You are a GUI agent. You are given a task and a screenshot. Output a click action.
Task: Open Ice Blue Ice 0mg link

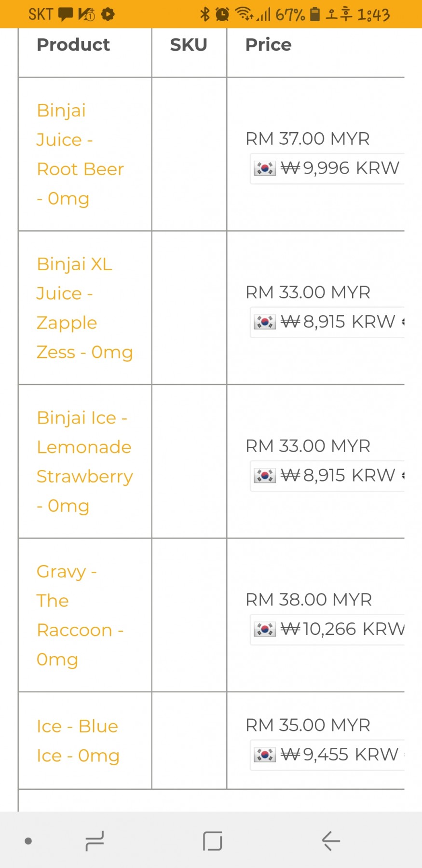[78, 741]
